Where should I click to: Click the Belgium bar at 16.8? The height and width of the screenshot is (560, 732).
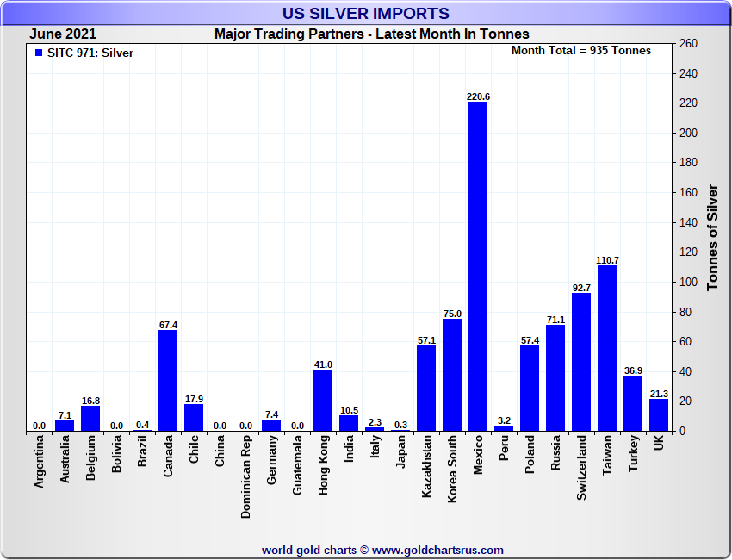tap(90, 418)
